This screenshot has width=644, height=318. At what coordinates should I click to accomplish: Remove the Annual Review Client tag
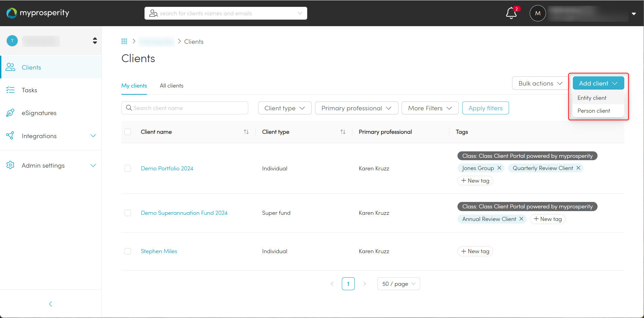[521, 219]
